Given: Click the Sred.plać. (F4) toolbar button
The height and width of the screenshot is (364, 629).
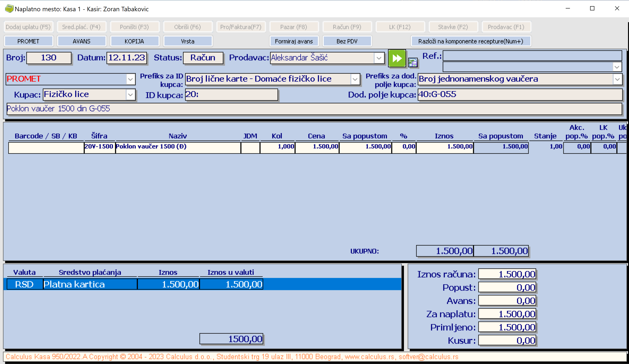Looking at the screenshot, I should [x=82, y=27].
